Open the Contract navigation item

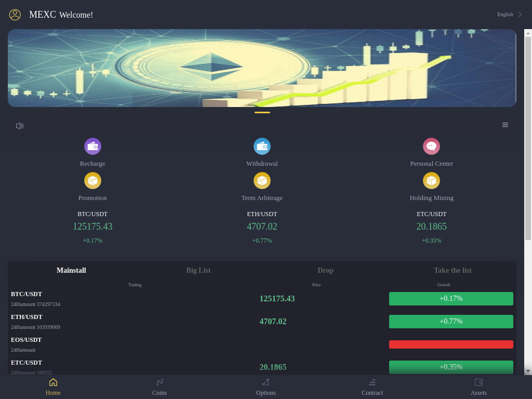(372, 387)
